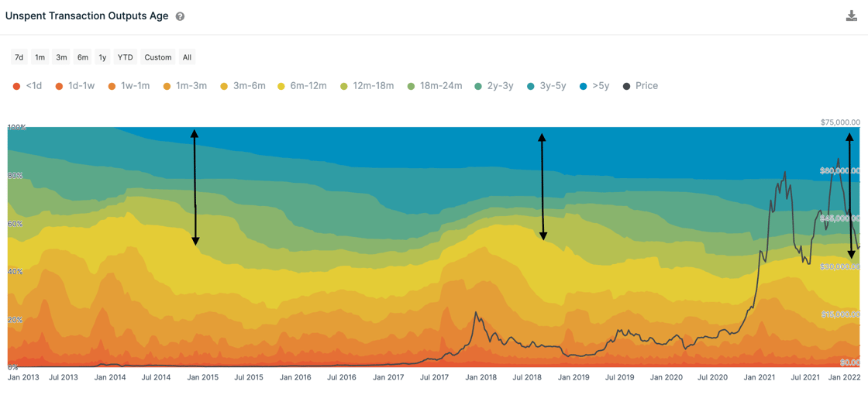This screenshot has height=395, width=868.
Task: Click the Jan 2018 x-axis label
Action: click(x=481, y=378)
